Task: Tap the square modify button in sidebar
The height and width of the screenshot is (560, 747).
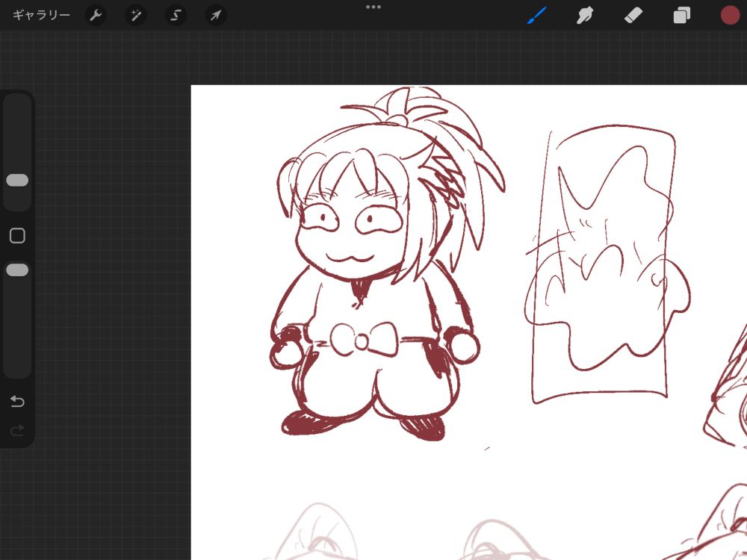Action: (x=18, y=236)
